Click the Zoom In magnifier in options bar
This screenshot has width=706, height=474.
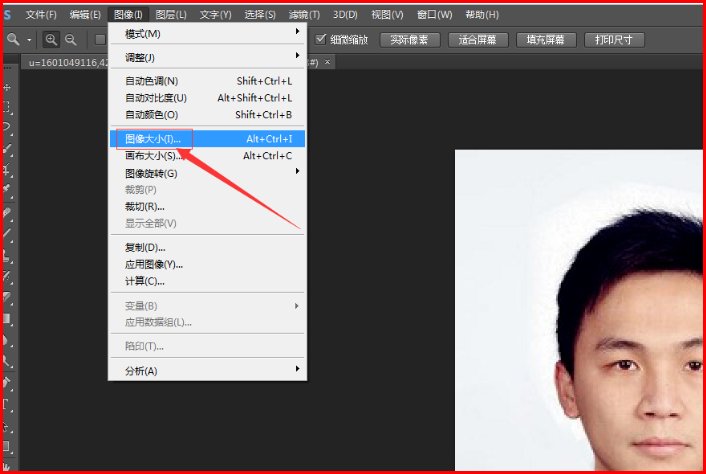point(51,40)
